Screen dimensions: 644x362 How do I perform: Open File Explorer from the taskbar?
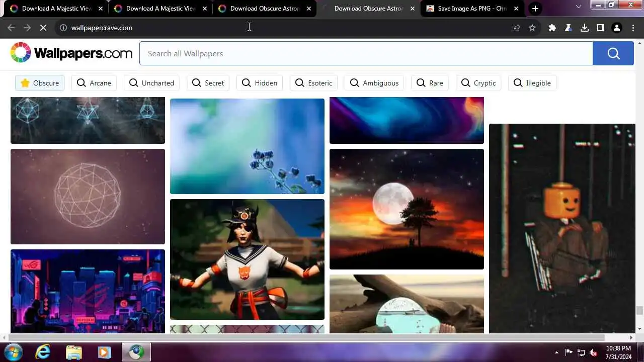coord(73,352)
